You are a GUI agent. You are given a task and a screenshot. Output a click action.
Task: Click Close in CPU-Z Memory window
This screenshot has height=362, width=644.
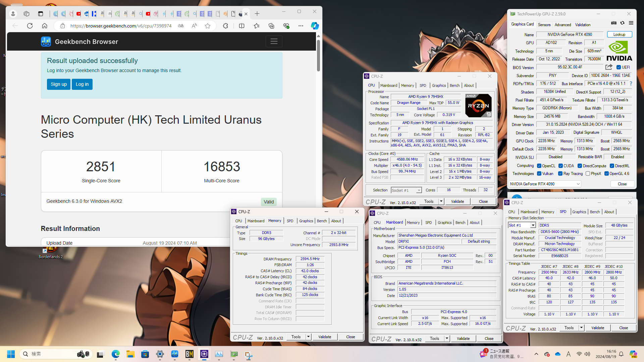(351, 337)
